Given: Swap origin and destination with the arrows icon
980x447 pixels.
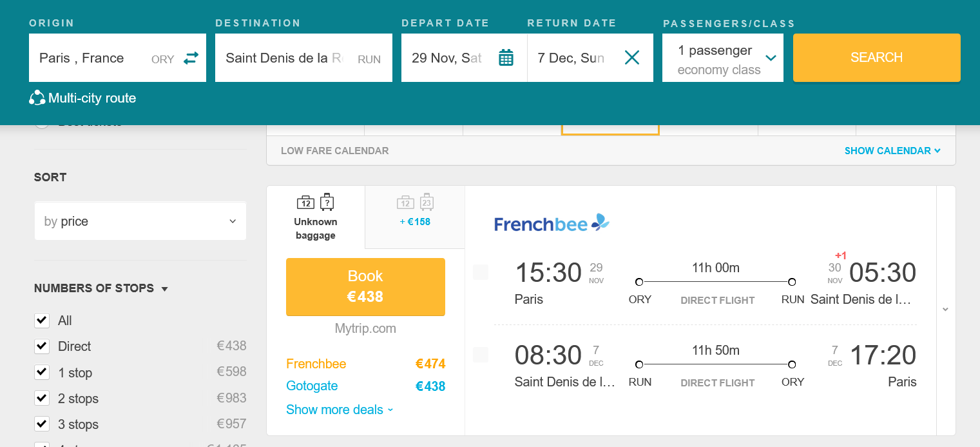Looking at the screenshot, I should click(191, 58).
